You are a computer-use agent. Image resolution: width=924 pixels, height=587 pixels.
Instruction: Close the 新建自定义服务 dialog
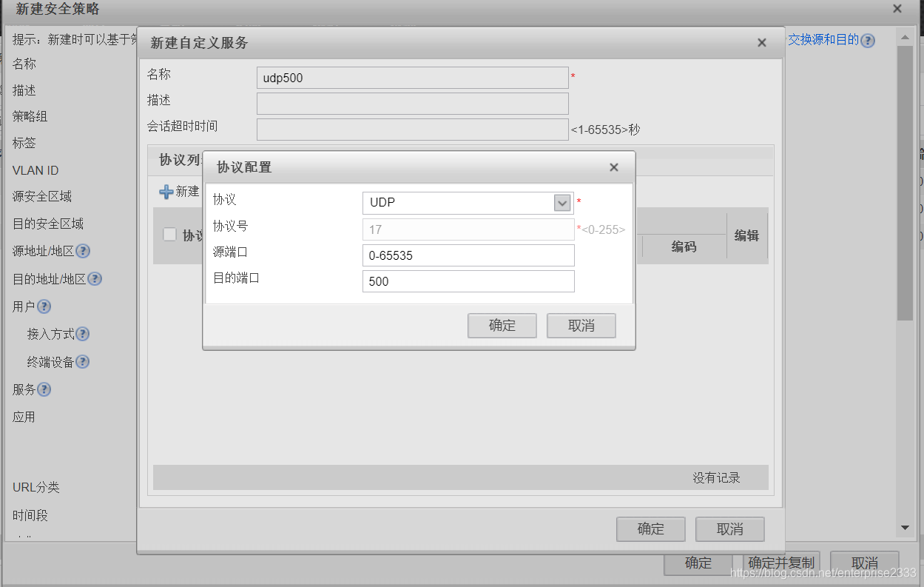pyautogui.click(x=762, y=43)
